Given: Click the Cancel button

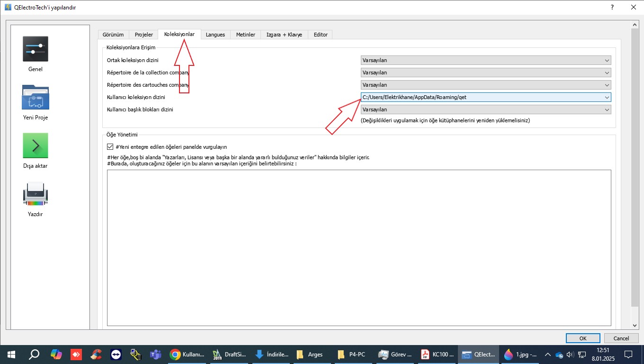Looking at the screenshot, I should pos(621,338).
